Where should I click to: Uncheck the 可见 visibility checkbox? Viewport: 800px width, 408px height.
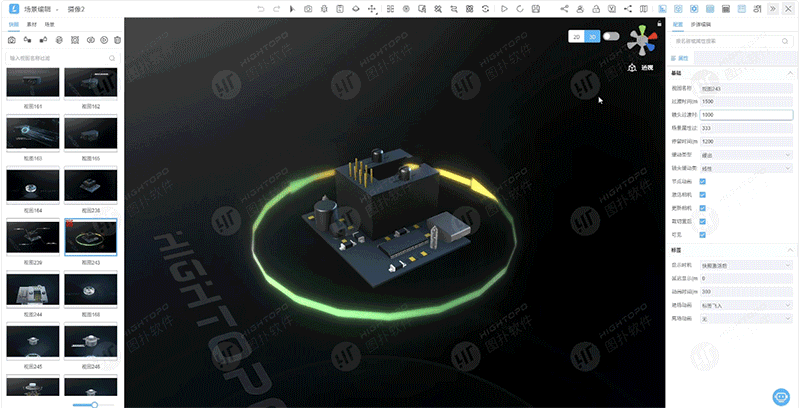click(x=703, y=235)
